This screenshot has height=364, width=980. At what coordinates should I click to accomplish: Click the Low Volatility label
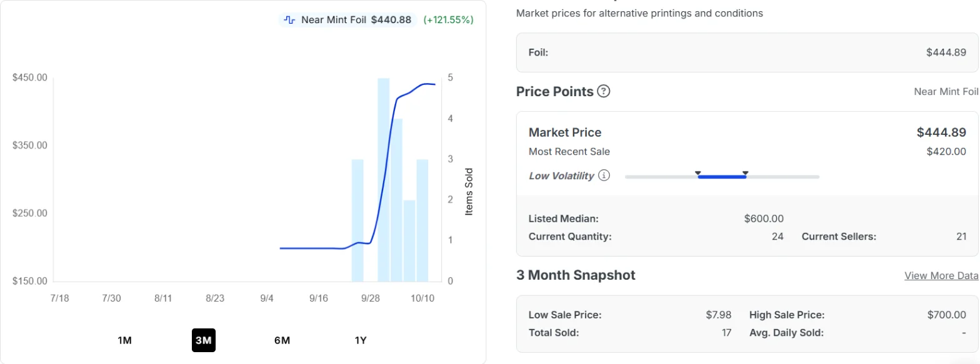point(561,176)
